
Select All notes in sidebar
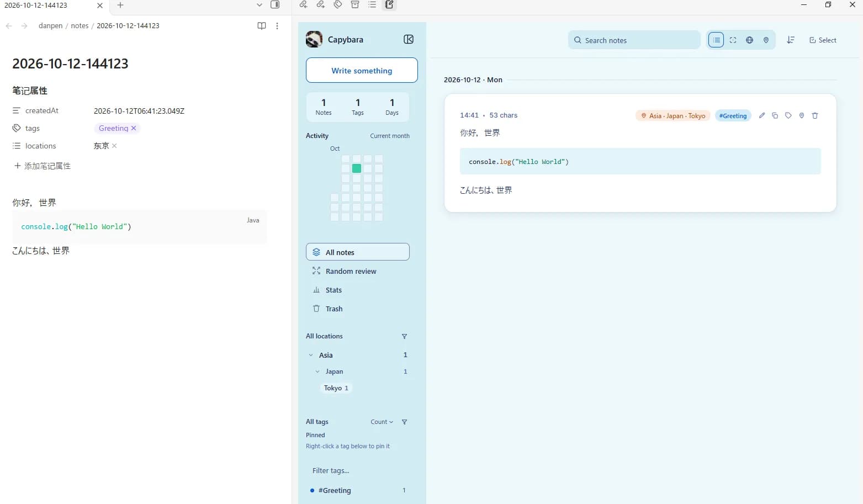[358, 252]
